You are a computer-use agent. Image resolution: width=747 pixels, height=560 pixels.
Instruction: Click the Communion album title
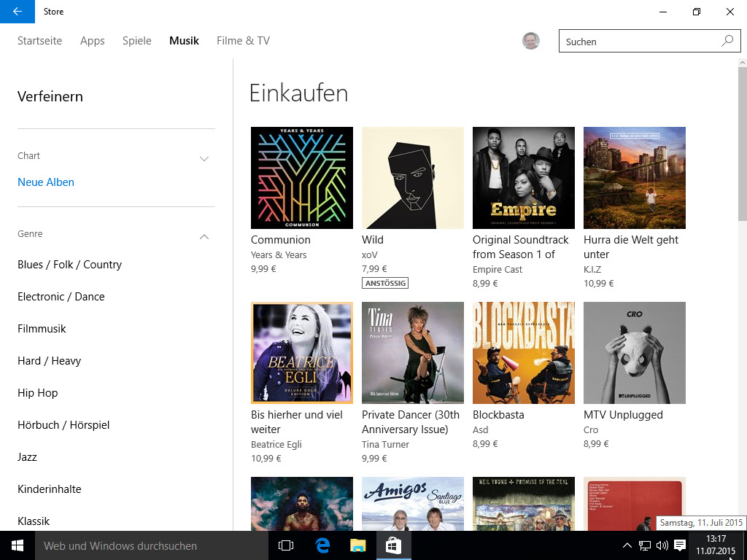(x=281, y=240)
